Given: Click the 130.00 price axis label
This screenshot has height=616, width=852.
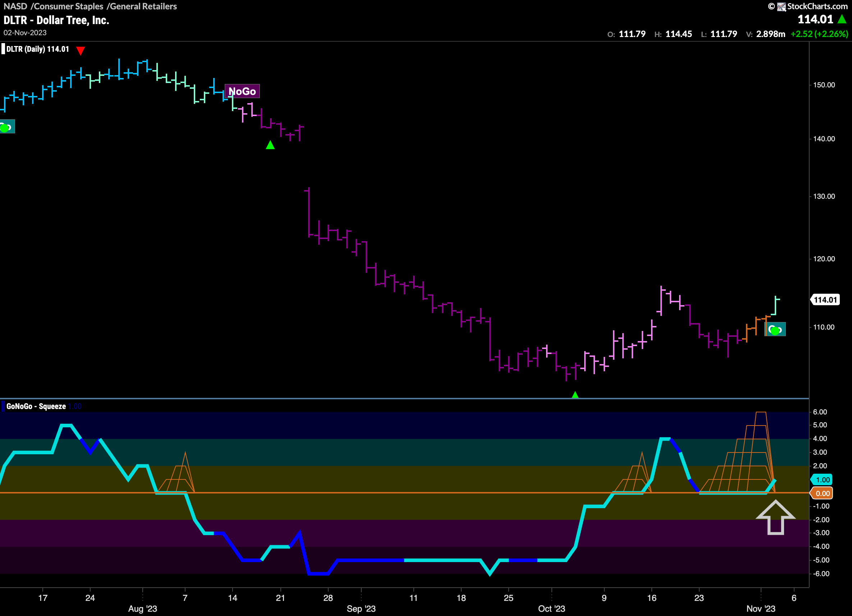Looking at the screenshot, I should (824, 197).
